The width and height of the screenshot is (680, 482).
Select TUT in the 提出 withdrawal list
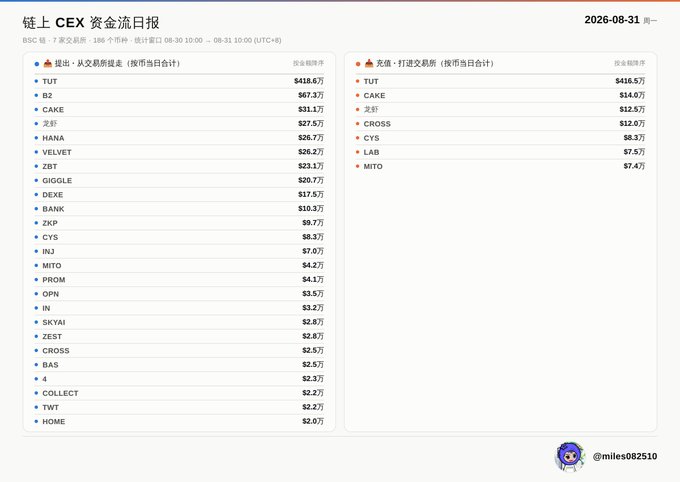tap(50, 82)
